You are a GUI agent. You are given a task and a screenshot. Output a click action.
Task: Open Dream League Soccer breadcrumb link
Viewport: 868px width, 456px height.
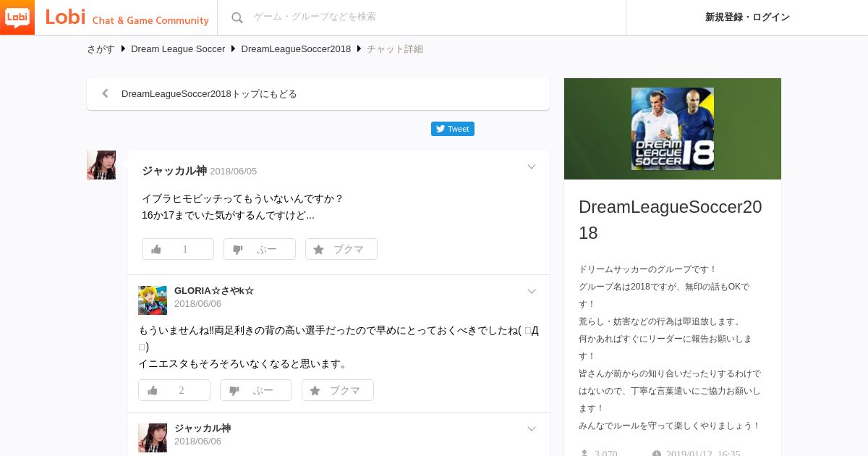pos(178,49)
